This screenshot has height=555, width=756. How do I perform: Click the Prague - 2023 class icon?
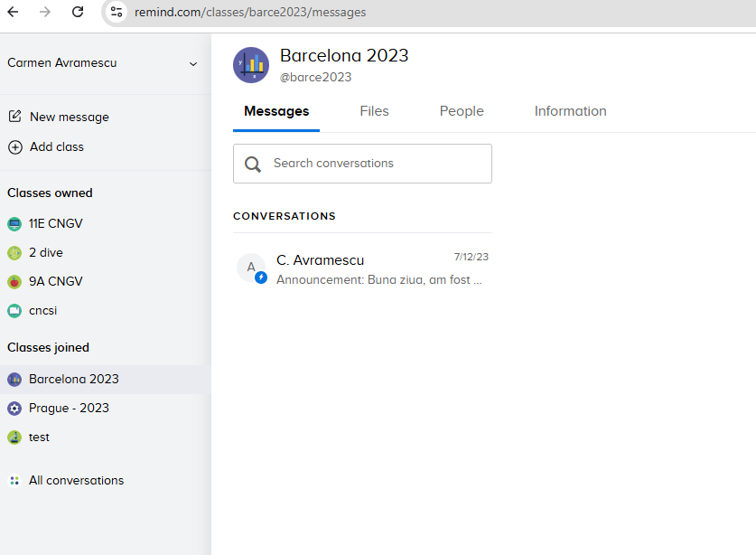tap(14, 408)
